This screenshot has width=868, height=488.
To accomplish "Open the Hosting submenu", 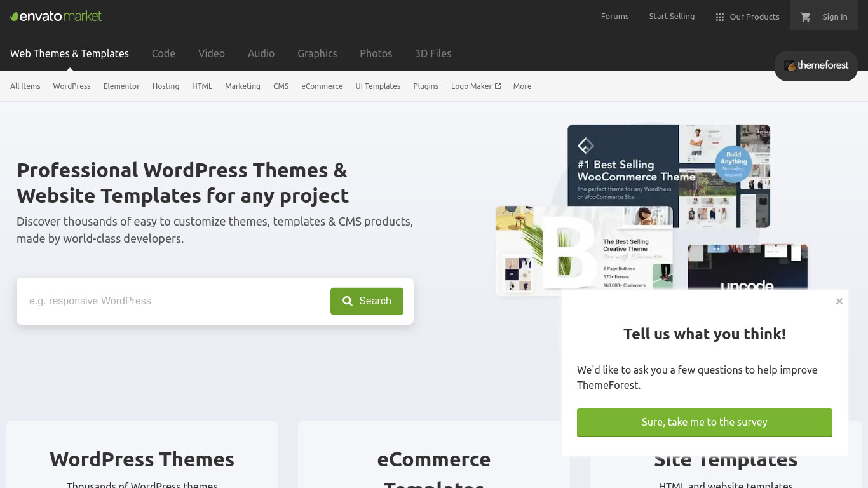I will pyautogui.click(x=166, y=86).
